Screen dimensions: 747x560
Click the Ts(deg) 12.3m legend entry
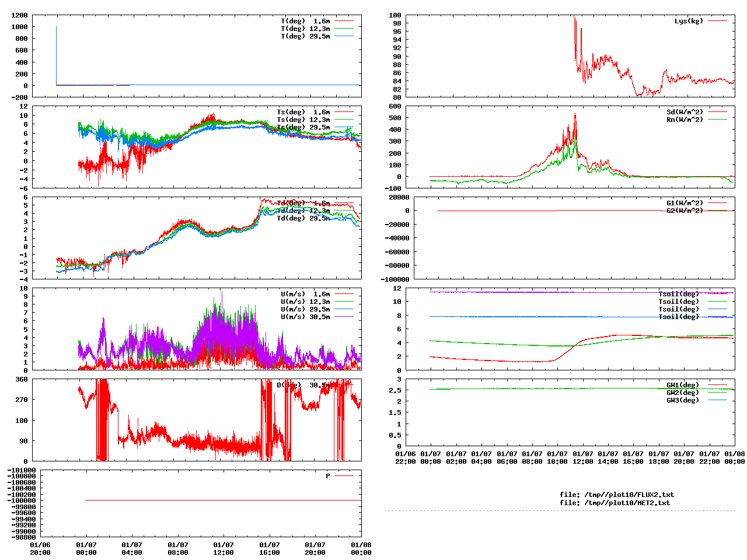[303, 120]
